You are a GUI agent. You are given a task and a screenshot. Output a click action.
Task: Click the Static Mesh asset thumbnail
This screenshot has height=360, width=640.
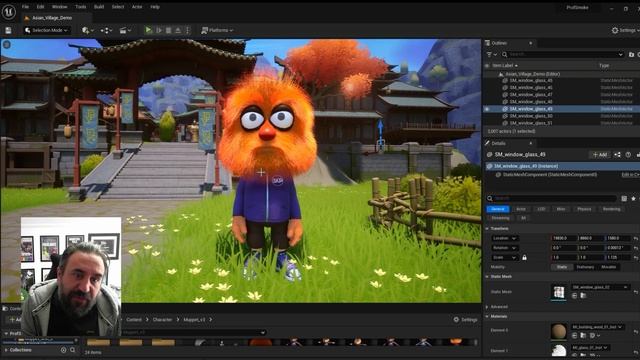pos(559,292)
